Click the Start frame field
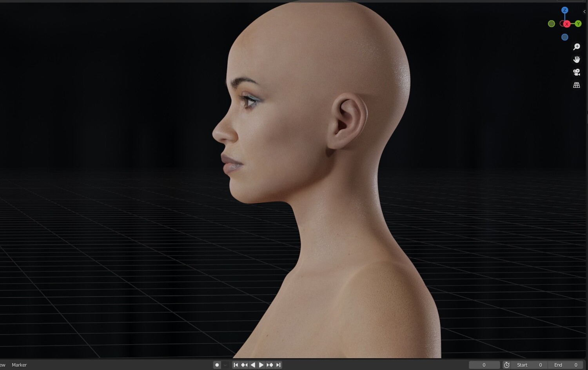 tap(530, 365)
